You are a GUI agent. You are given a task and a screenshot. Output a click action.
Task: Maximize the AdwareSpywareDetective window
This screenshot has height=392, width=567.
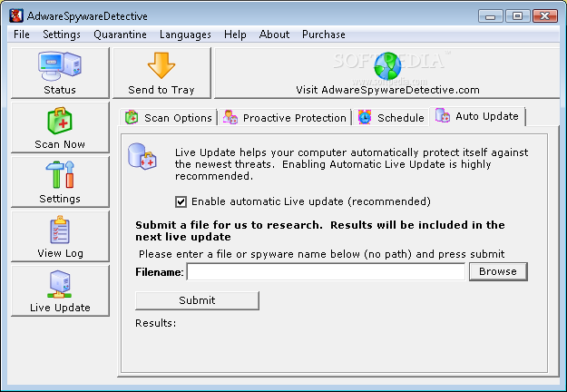coord(517,16)
